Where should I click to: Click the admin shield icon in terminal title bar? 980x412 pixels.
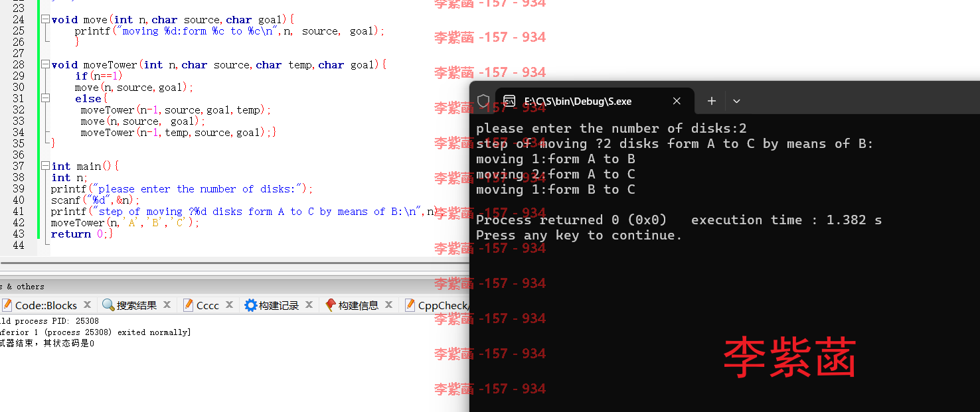pos(483,101)
